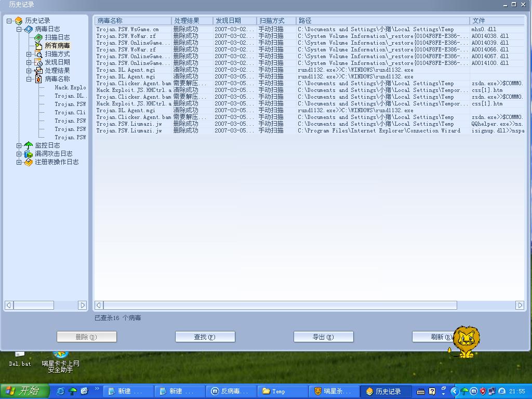Screen dimensions: 532x399
Task: Show hidden system tray icons arrow
Action: click(455, 391)
